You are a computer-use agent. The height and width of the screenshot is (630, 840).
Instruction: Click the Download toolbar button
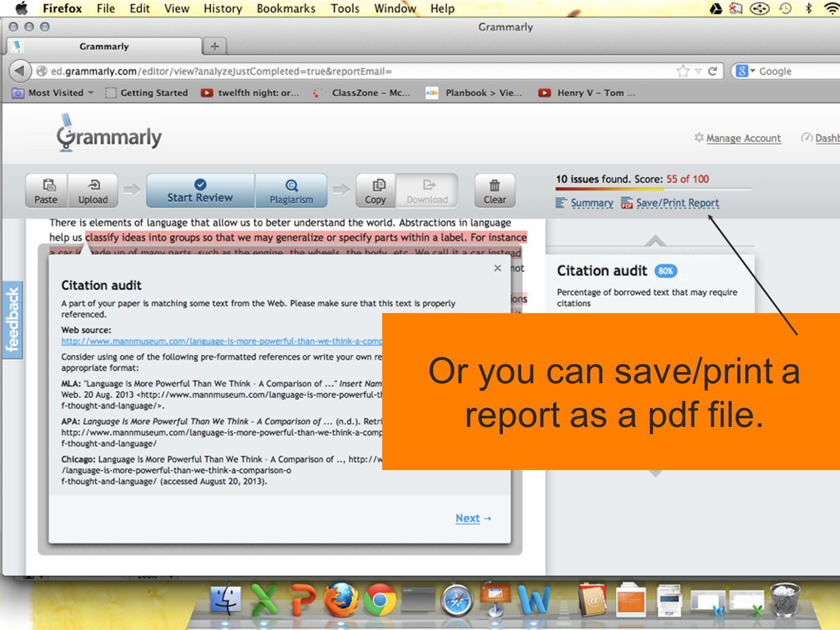(x=427, y=191)
